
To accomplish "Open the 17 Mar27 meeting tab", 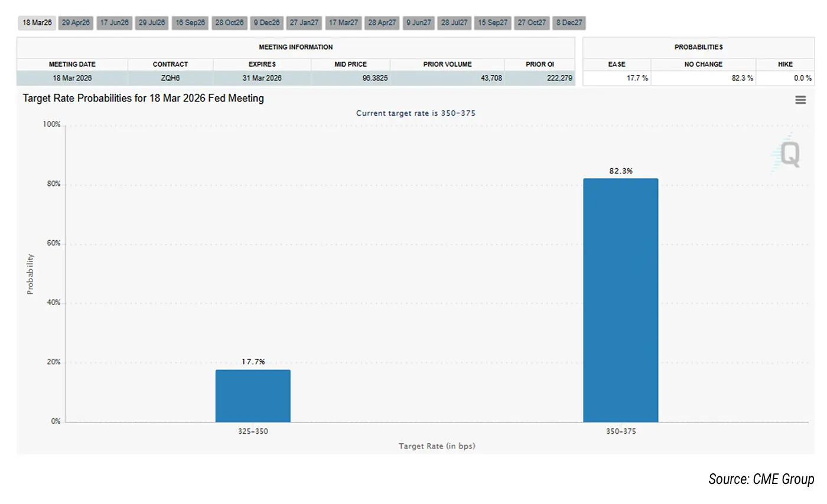I will [343, 23].
